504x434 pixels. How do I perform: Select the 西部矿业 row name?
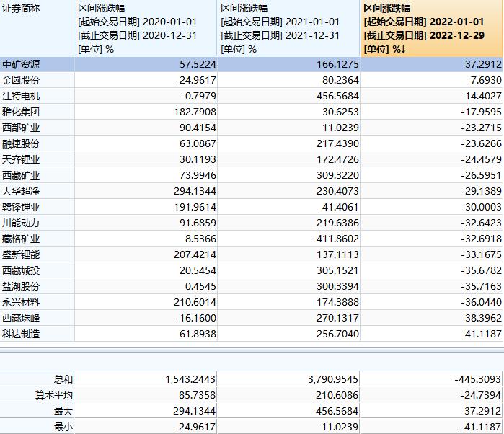(x=21, y=128)
